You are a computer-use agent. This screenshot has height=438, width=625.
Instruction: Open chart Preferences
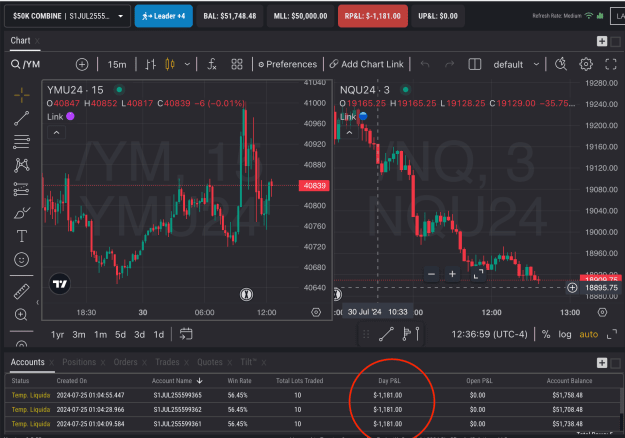tap(287, 64)
